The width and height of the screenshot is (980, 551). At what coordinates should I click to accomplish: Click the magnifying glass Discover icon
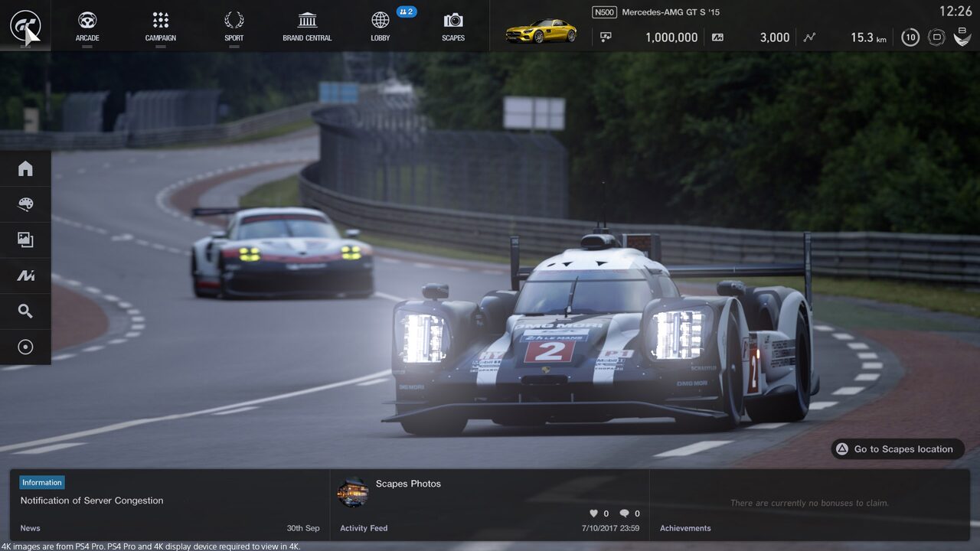[25, 311]
